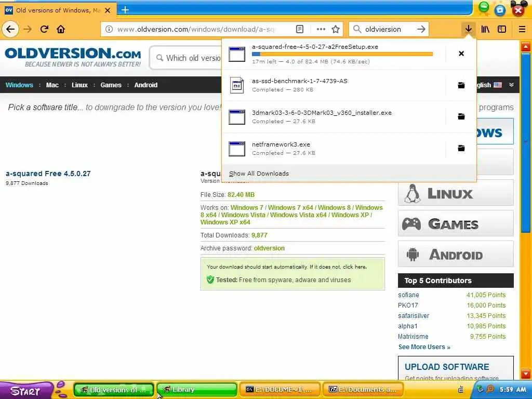This screenshot has height=399, width=532.
Task: Select the 3dmark03 installer download entry
Action: (x=334, y=117)
